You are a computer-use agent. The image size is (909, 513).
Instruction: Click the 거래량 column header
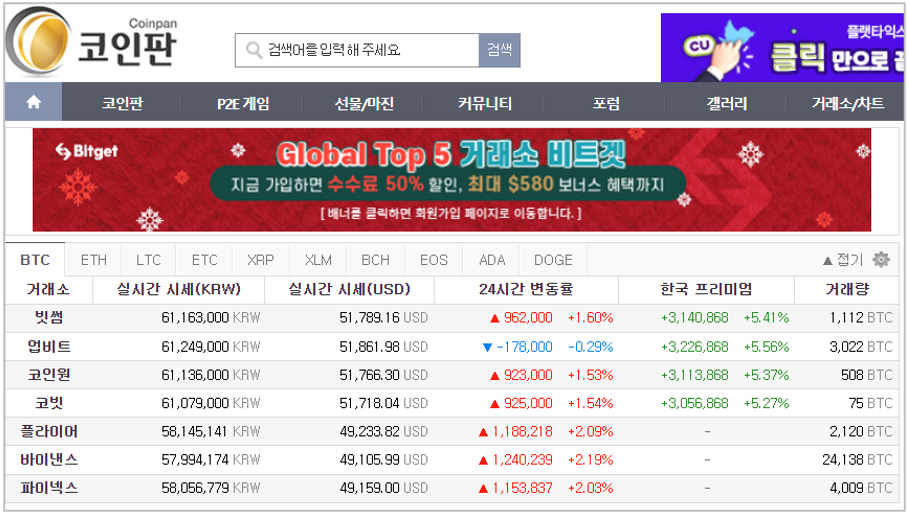coord(848,289)
